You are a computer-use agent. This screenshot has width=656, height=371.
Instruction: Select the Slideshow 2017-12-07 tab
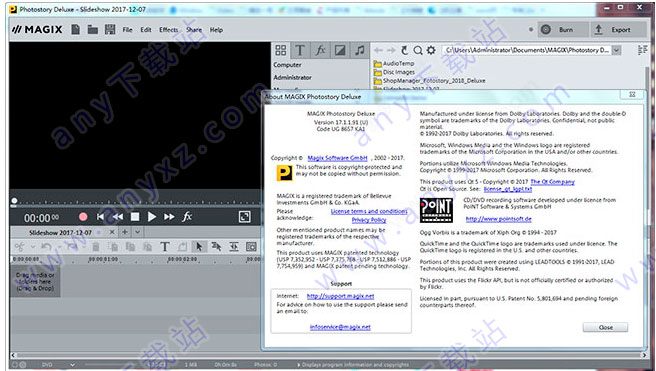60,232
